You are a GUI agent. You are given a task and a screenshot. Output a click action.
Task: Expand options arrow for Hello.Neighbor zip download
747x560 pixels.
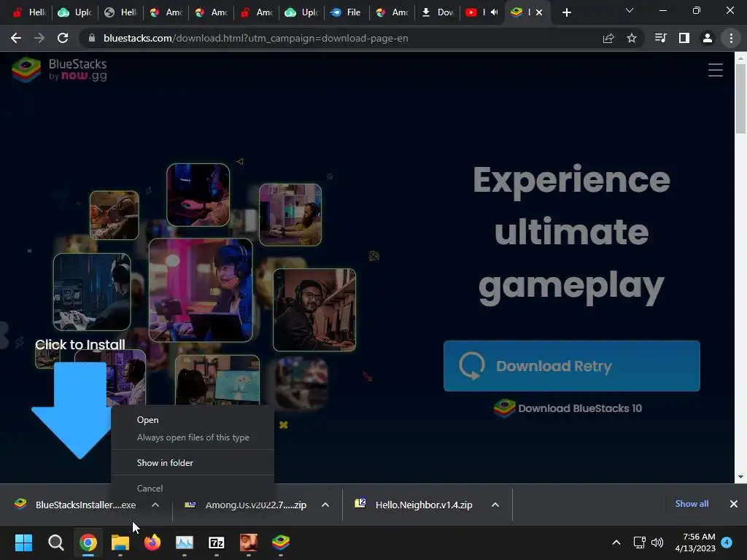[x=495, y=505]
